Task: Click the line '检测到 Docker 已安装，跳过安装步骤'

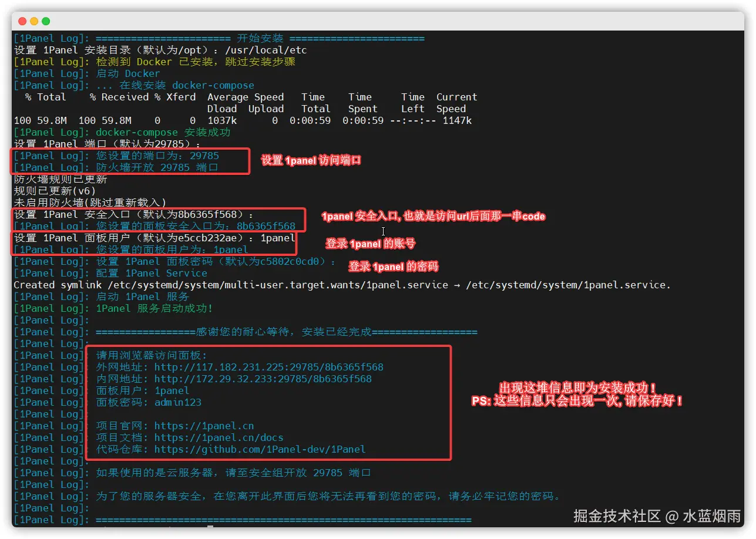Action: [195, 62]
